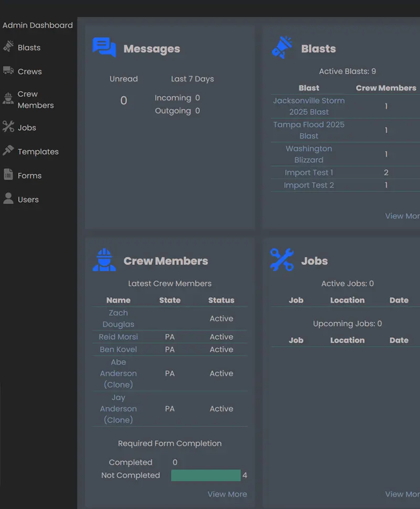The height and width of the screenshot is (509, 420).
Task: Click the Import Test 1 member count 2
Action: pyautogui.click(x=386, y=173)
